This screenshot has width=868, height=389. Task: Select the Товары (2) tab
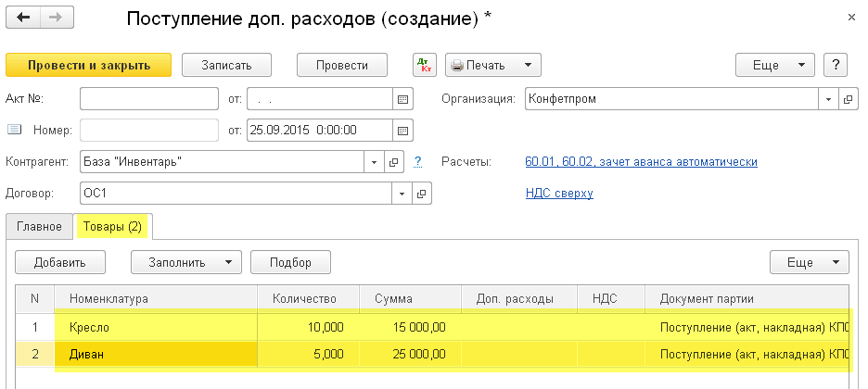point(112,226)
